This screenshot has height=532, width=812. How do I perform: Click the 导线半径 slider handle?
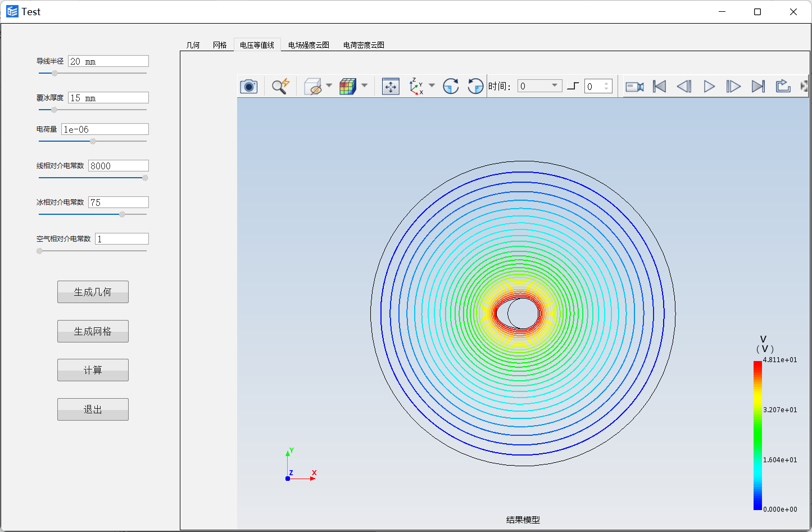point(55,73)
